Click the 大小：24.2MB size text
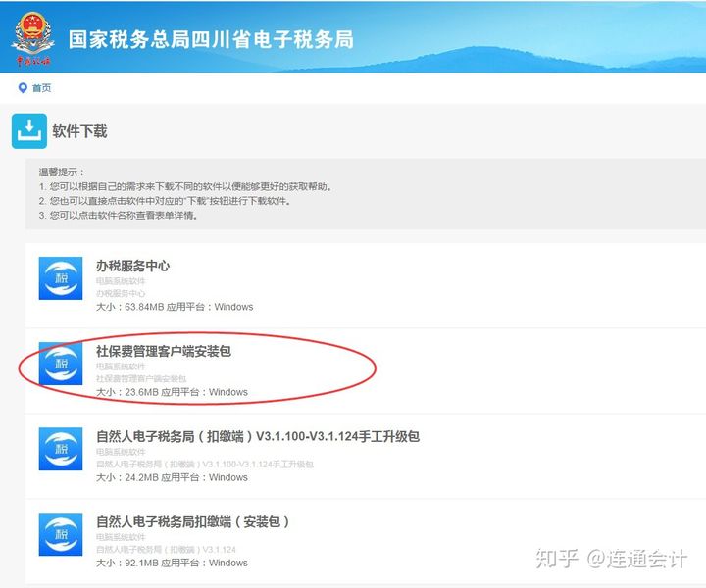This screenshot has height=588, width=706. click(x=126, y=477)
